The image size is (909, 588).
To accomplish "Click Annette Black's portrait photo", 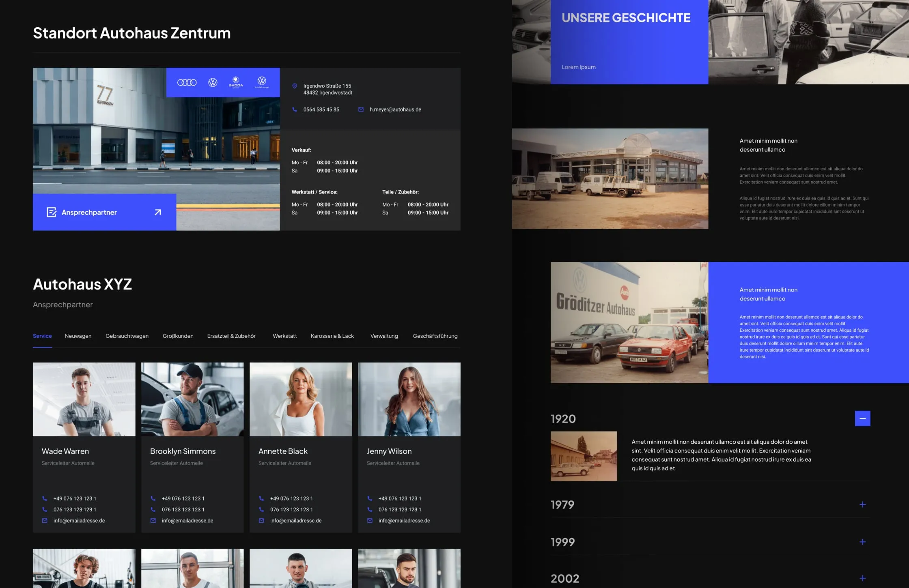I will 301,399.
